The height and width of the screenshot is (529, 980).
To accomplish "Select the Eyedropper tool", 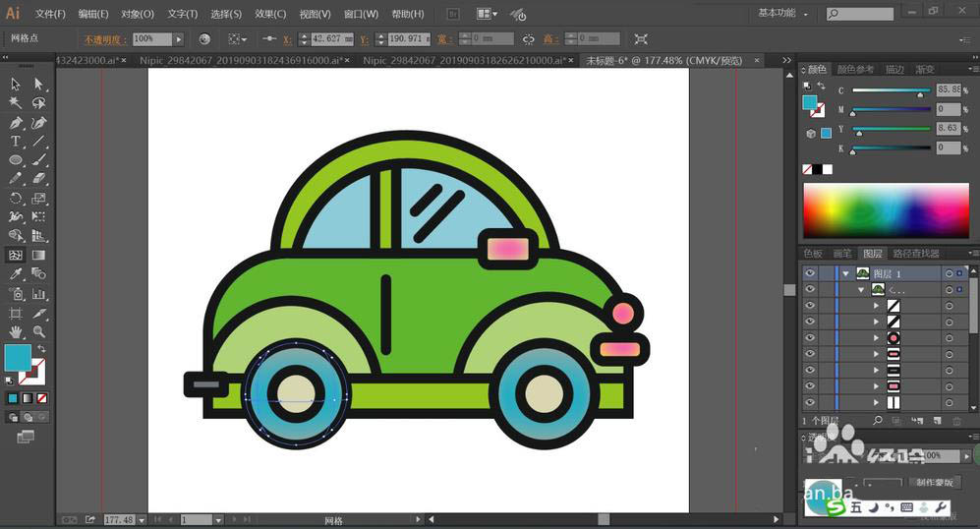I will tap(16, 274).
